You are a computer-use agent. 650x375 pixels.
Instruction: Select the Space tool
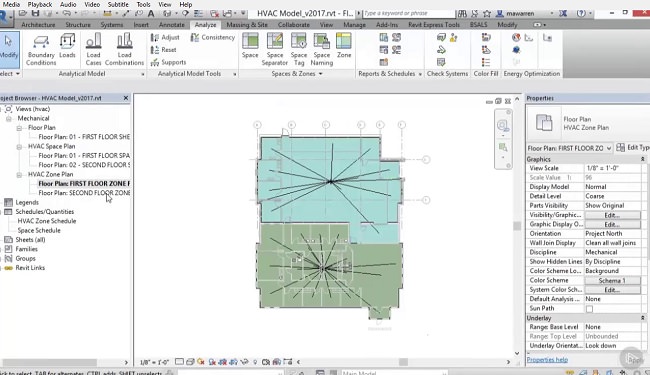click(250, 46)
